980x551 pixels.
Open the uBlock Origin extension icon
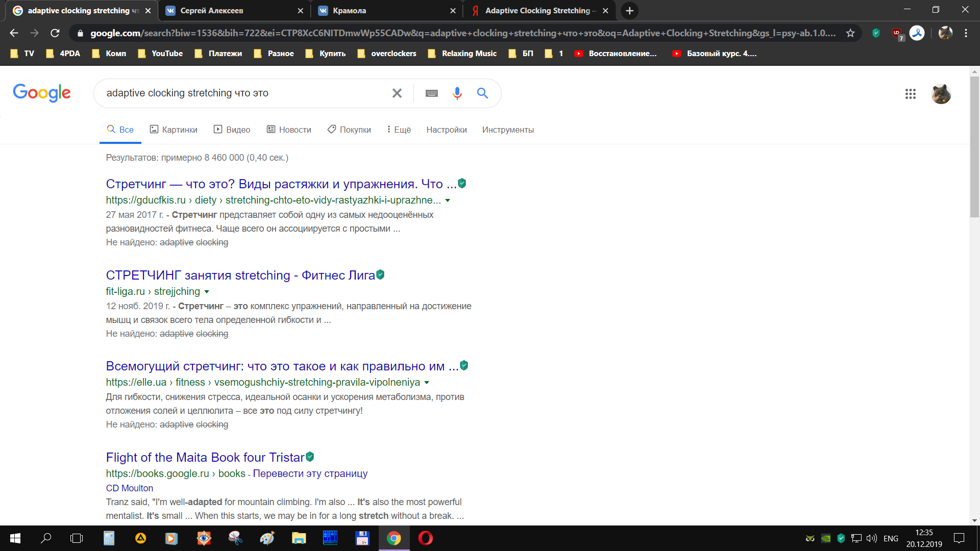tap(897, 33)
